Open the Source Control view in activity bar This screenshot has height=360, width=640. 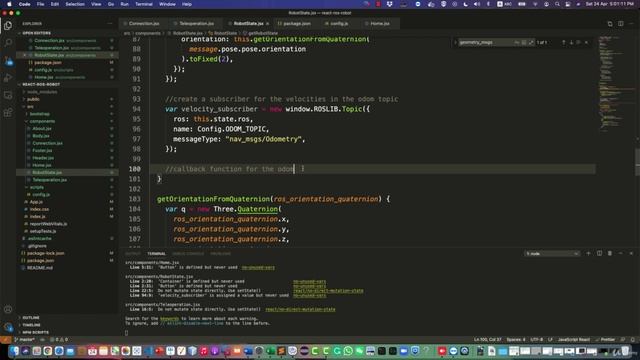[8, 60]
